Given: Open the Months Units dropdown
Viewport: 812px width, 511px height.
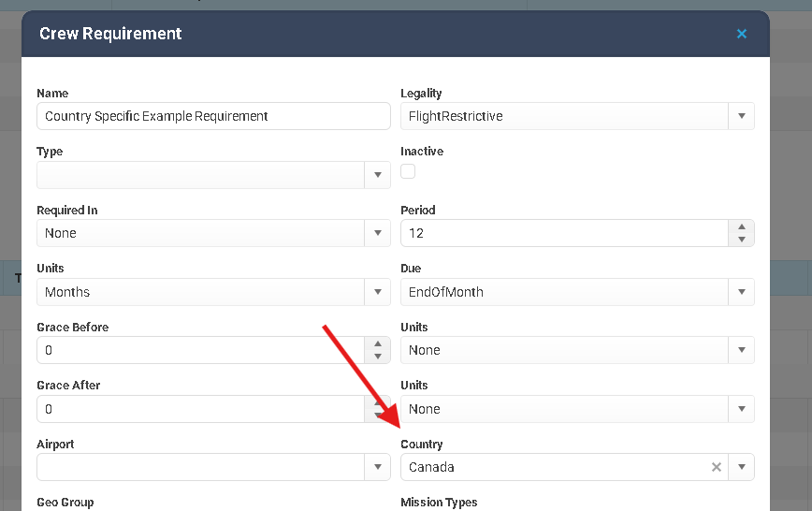Looking at the screenshot, I should coord(377,292).
